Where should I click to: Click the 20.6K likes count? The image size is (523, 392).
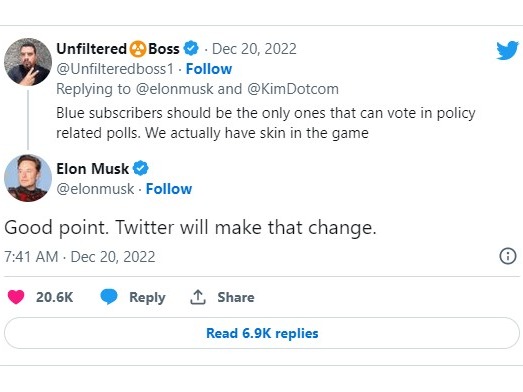tap(54, 297)
